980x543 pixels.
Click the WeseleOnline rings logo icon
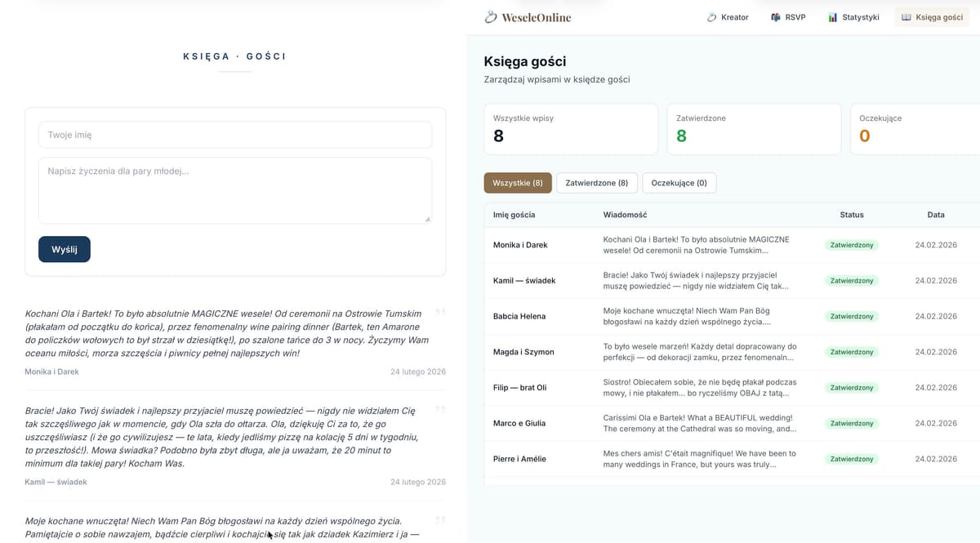[x=489, y=16]
